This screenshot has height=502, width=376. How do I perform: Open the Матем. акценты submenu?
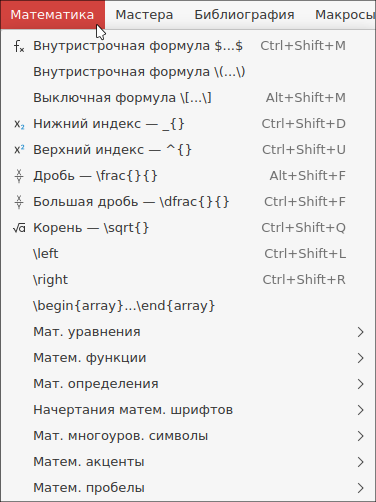188,462
